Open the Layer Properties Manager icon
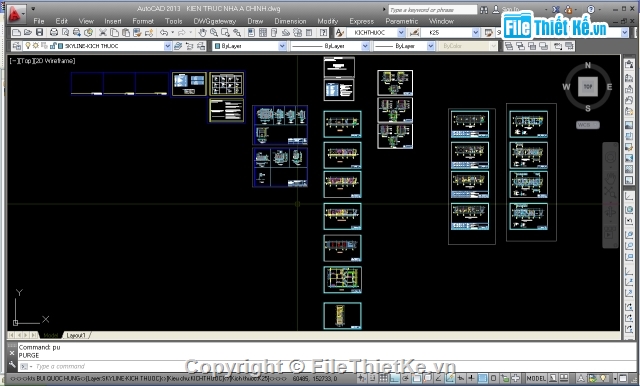640x386 pixels. coord(17,46)
